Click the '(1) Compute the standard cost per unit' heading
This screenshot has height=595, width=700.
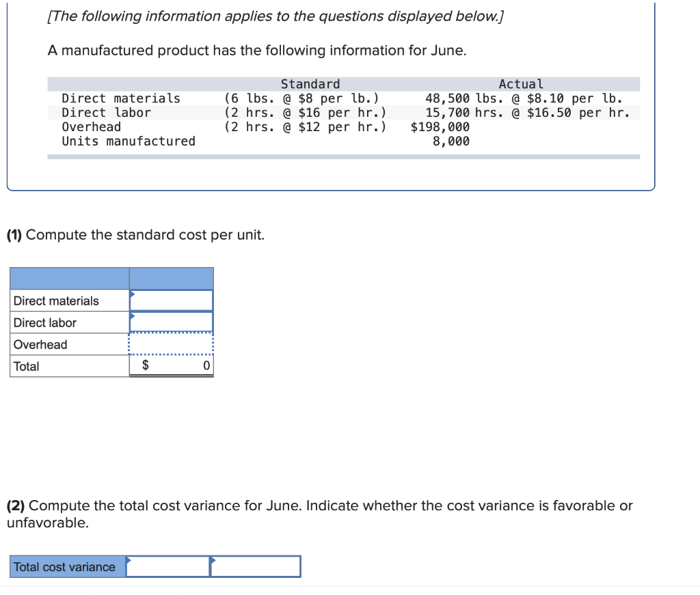(x=136, y=234)
